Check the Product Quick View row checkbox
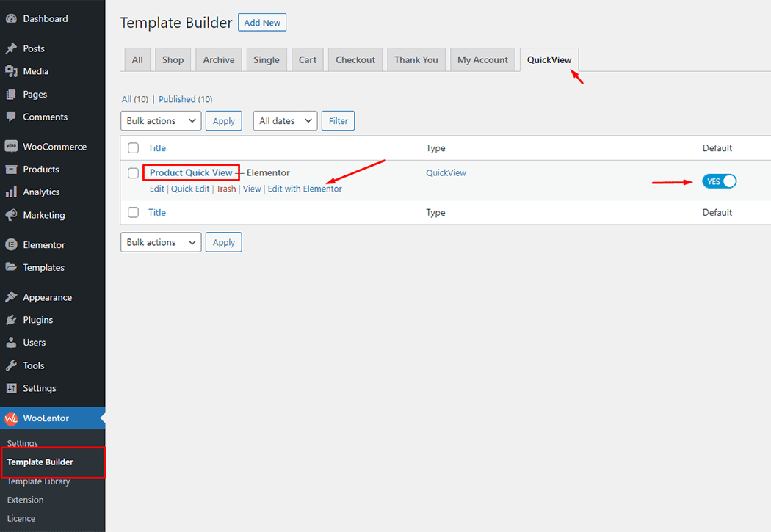 [x=133, y=173]
